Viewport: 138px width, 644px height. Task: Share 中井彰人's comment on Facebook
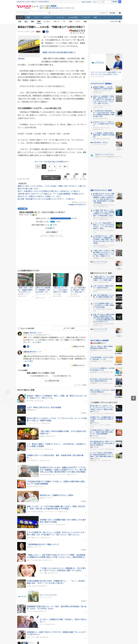click(x=28, y=346)
